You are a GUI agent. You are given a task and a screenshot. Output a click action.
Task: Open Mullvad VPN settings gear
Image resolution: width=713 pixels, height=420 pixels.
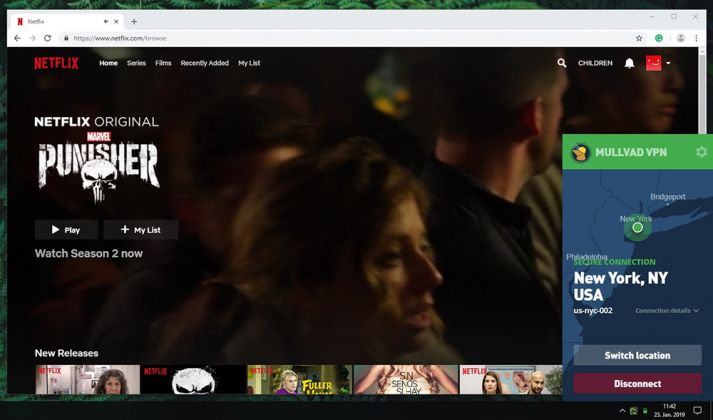coord(701,152)
